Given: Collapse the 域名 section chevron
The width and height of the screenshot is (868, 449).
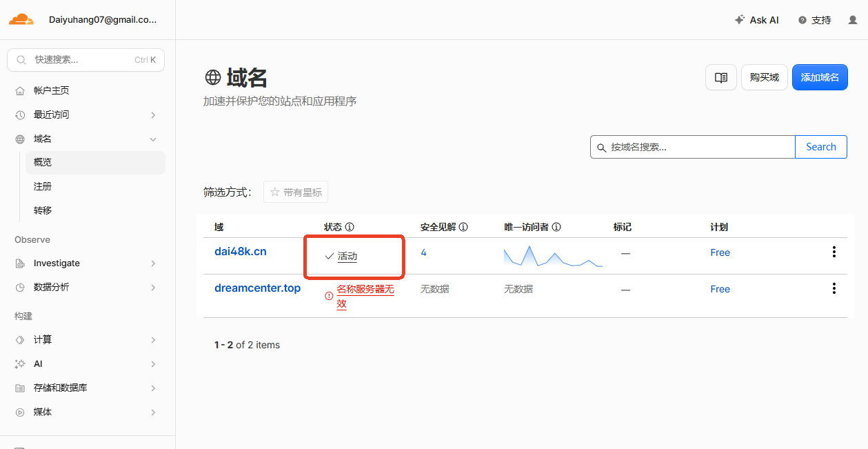Looking at the screenshot, I should click(153, 139).
